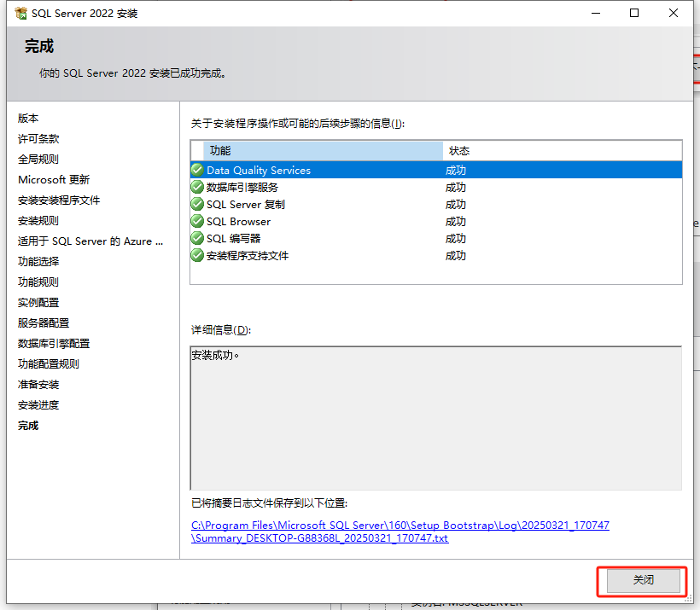Viewport: 700px width, 610px height.
Task: Click the 功能配置规则 step in the sidebar
Action: coord(49,364)
